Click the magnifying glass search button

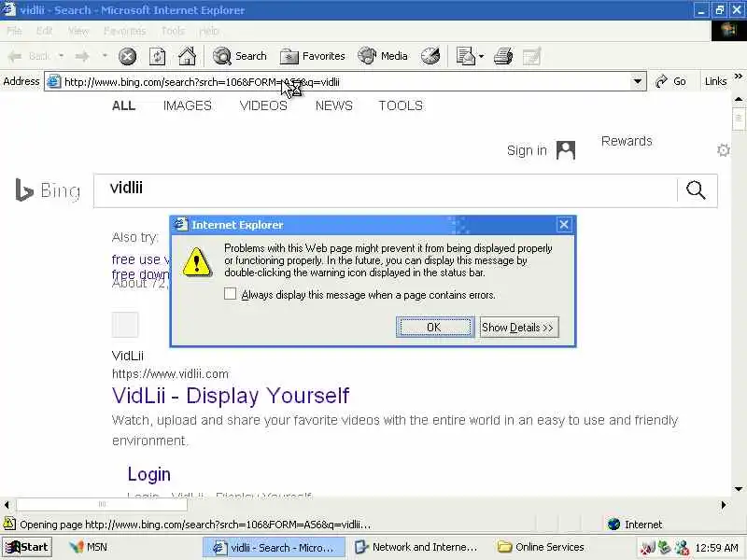coord(696,190)
